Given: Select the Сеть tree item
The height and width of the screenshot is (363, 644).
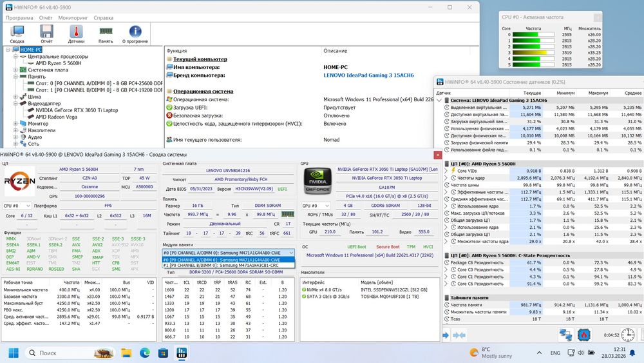Looking at the screenshot, I should pos(33,144).
